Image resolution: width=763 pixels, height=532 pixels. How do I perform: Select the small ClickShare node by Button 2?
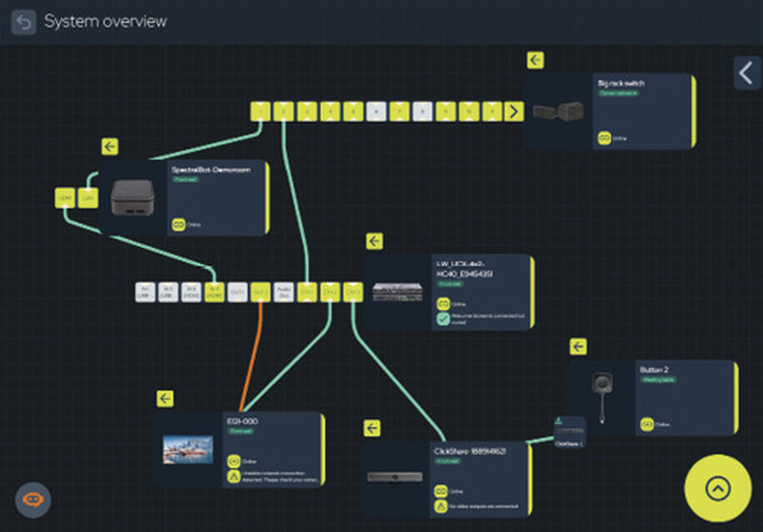click(569, 432)
